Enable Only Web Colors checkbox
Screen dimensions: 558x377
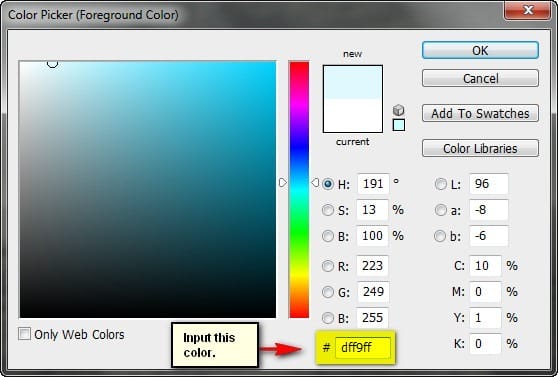24,334
